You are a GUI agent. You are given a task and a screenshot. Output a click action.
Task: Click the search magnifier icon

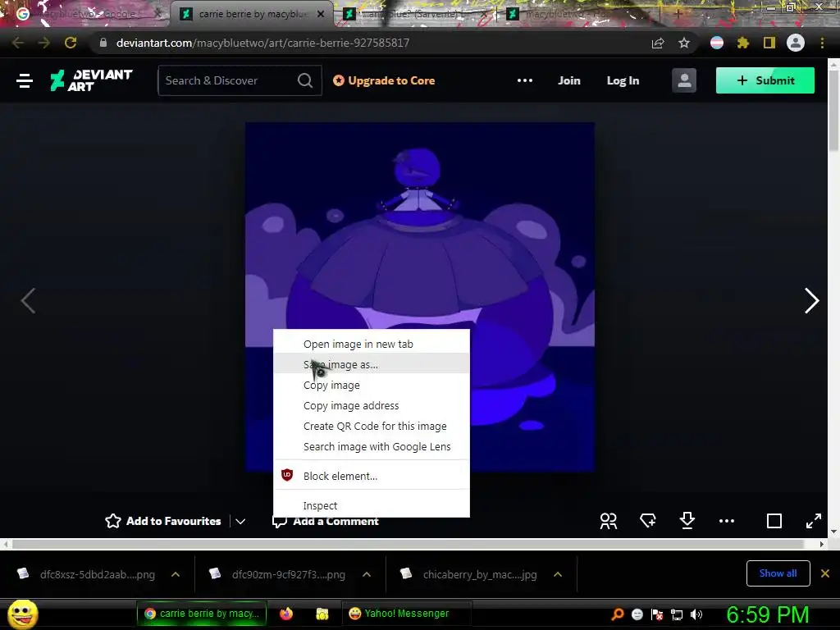(305, 80)
